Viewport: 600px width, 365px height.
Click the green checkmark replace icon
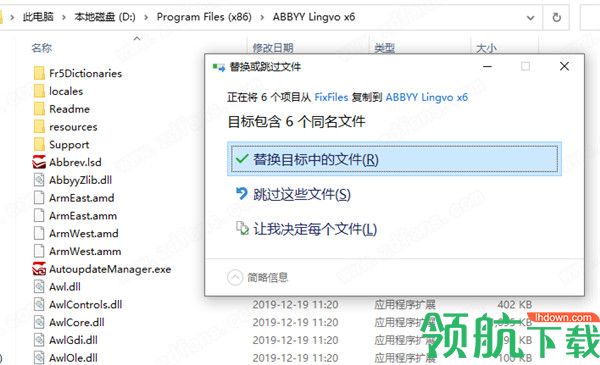[242, 158]
